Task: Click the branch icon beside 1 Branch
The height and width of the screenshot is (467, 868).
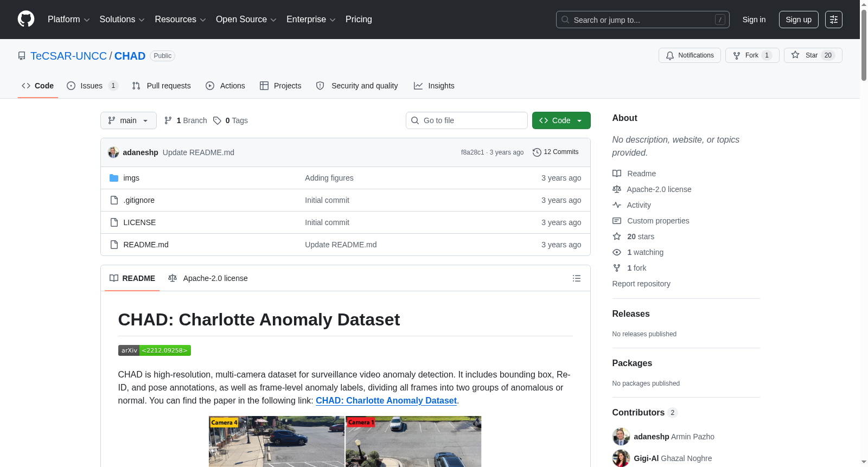Action: point(168,120)
